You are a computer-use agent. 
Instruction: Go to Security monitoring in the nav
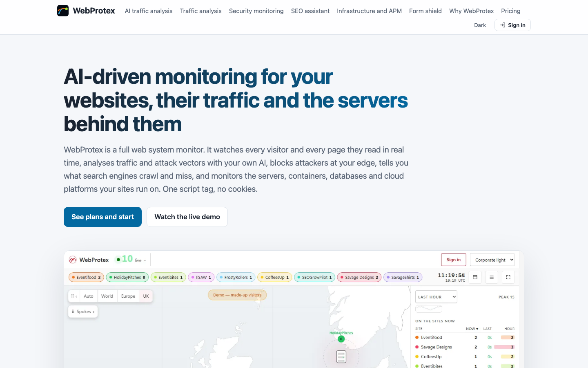point(256,11)
